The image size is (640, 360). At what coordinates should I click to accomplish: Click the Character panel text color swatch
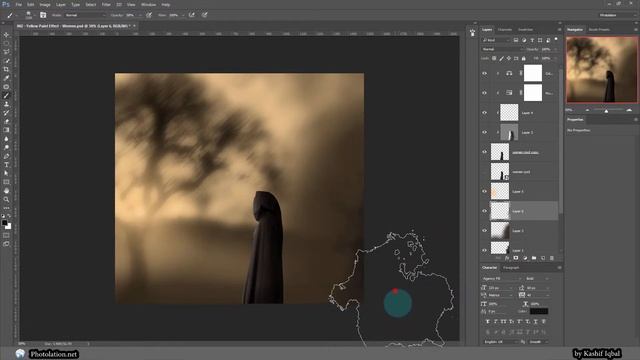(539, 311)
